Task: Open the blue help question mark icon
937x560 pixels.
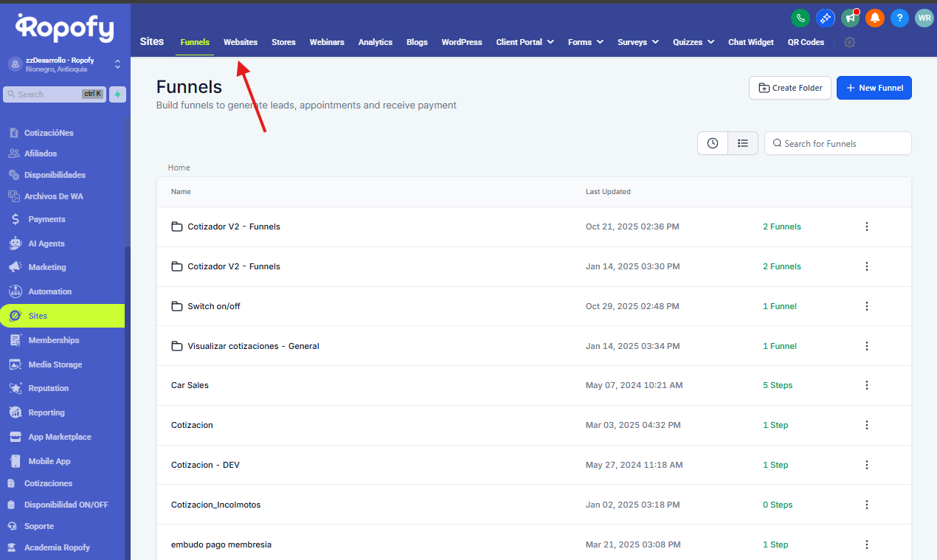Action: point(899,18)
